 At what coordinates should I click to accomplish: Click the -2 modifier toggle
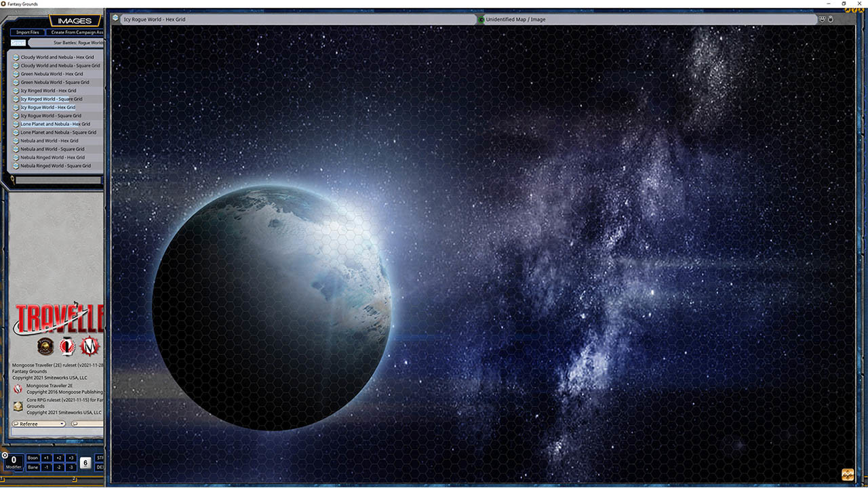coord(58,467)
